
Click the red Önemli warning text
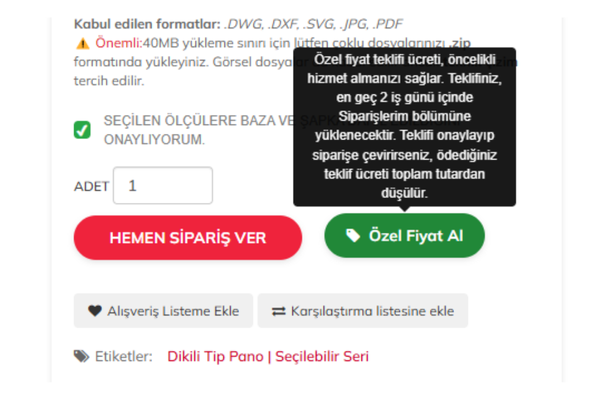(x=119, y=43)
